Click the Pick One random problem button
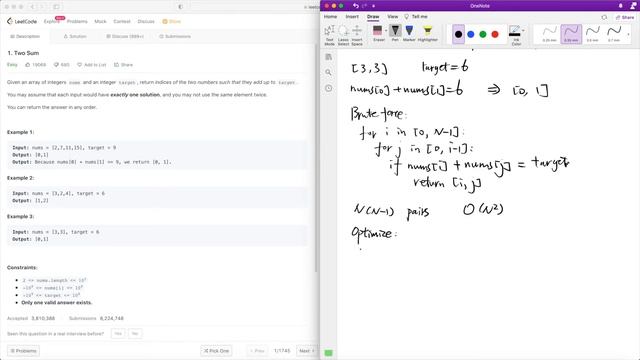Viewport: 640px width, 360px height. tap(216, 351)
